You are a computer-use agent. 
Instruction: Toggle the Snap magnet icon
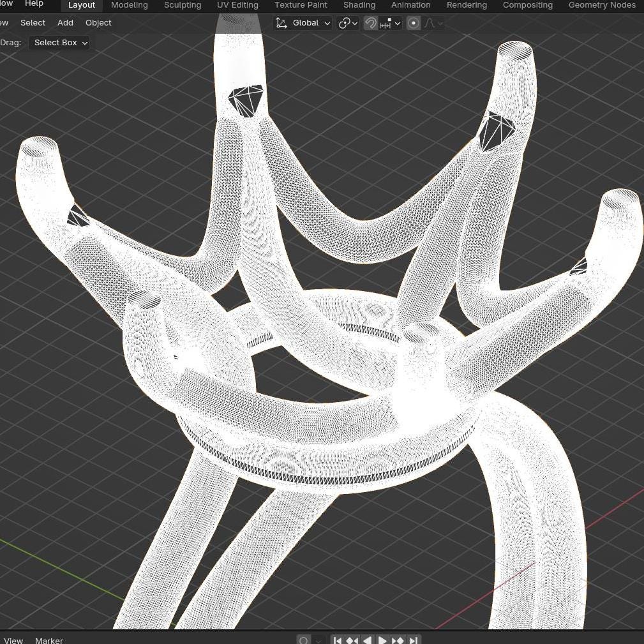coord(370,23)
